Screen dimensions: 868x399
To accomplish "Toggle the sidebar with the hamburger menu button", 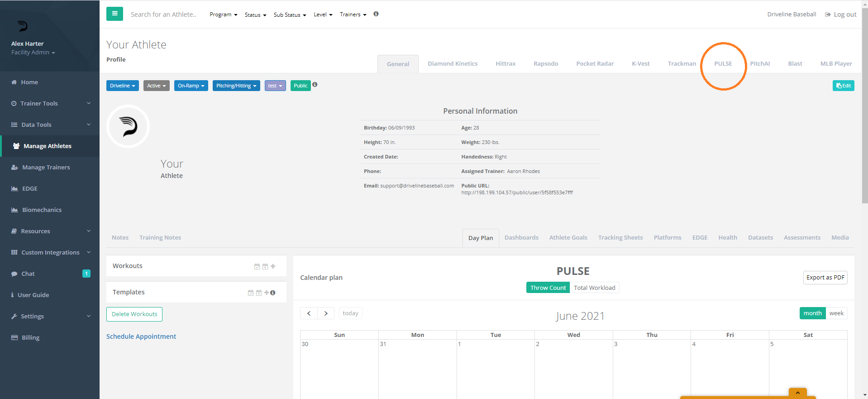I will coord(114,14).
